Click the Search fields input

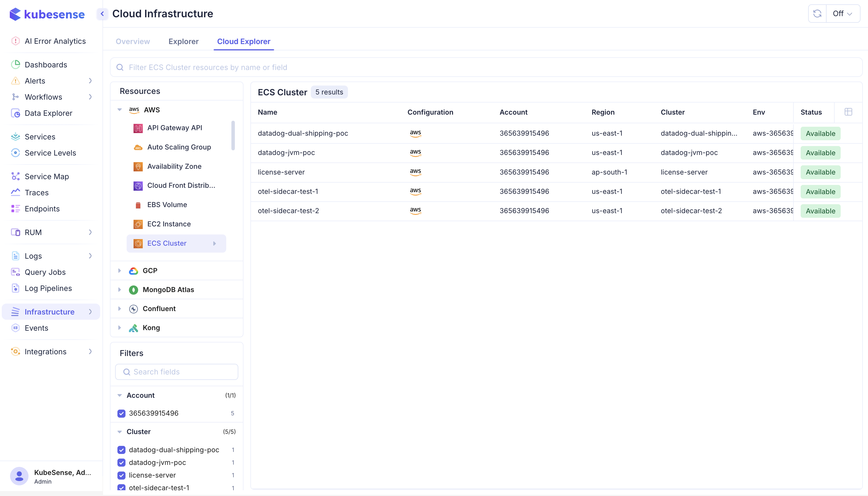point(176,372)
